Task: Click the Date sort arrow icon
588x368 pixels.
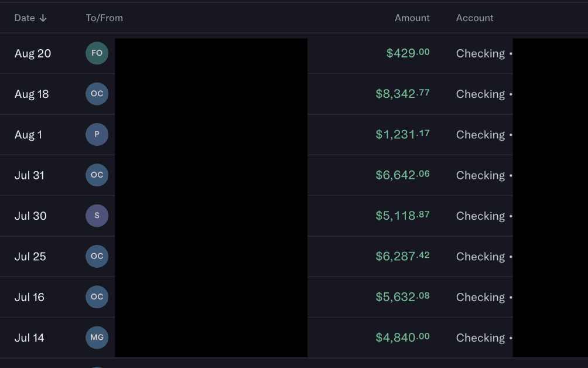Action: (43, 18)
